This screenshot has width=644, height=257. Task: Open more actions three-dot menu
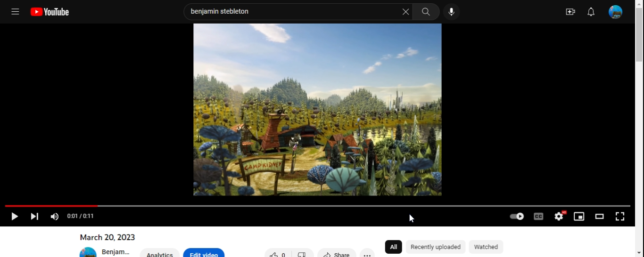click(367, 253)
